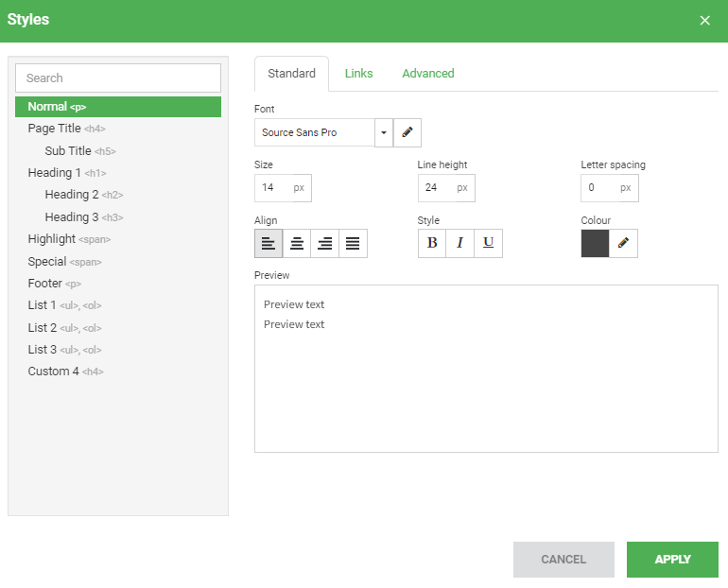
Task: Click the Line height input field
Action: [x=435, y=188]
